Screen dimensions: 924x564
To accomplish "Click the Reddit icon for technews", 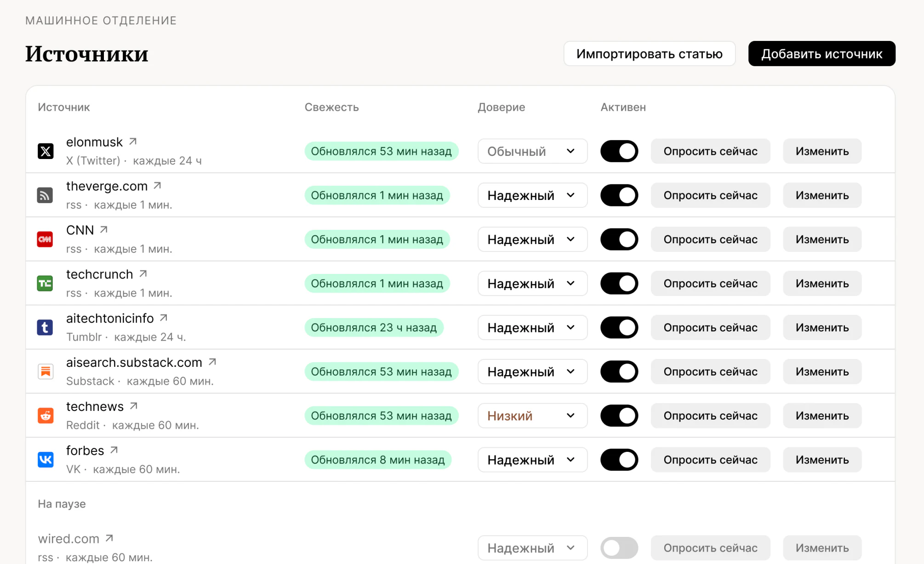I will pyautogui.click(x=45, y=416).
